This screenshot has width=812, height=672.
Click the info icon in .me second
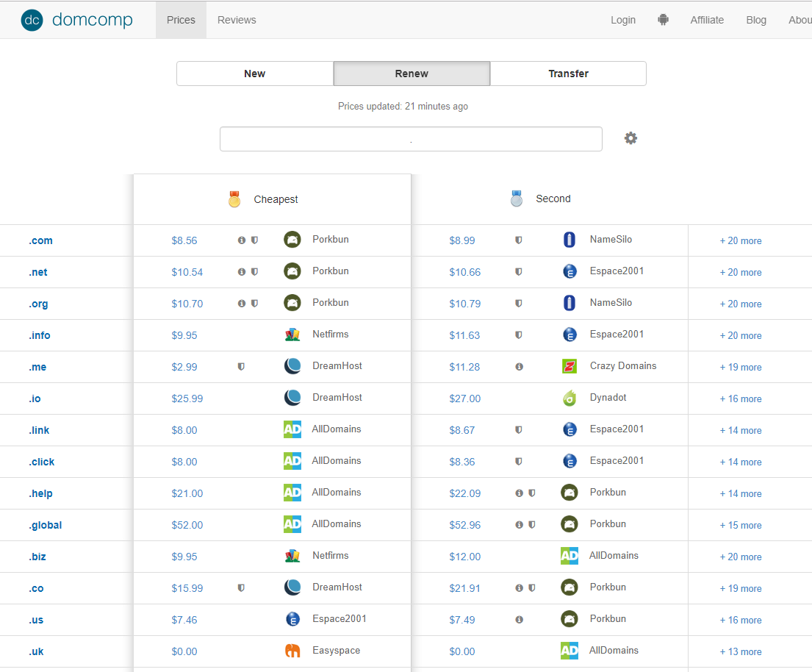point(519,366)
